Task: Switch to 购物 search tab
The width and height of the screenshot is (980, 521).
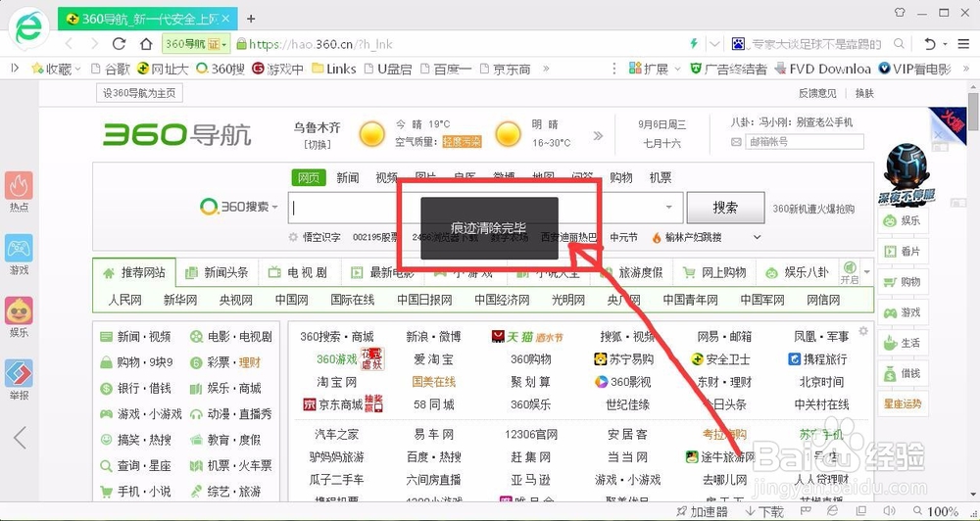Action: point(620,178)
